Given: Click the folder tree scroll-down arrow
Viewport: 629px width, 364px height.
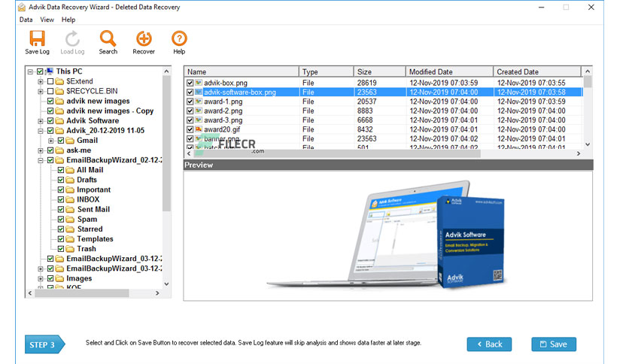Looking at the screenshot, I should coord(166,284).
